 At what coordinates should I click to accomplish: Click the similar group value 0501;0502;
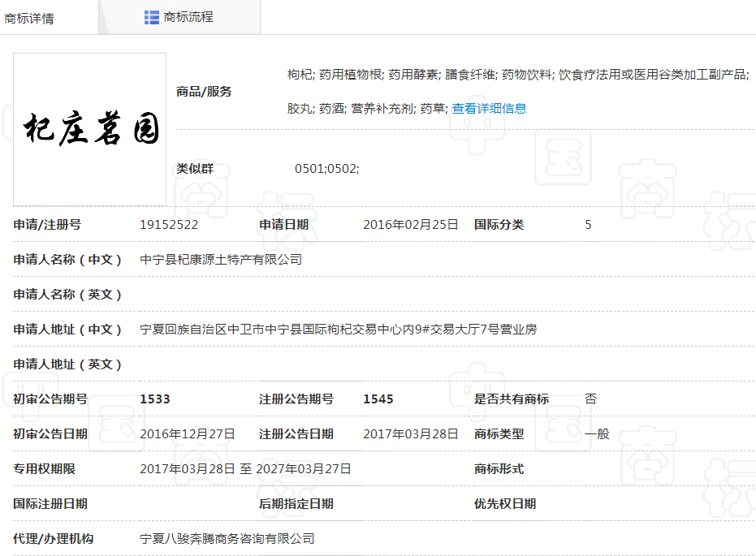point(326,169)
